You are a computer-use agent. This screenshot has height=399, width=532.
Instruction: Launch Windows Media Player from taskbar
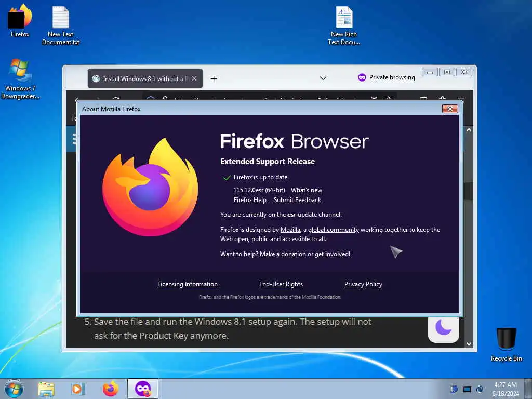pyautogui.click(x=77, y=389)
